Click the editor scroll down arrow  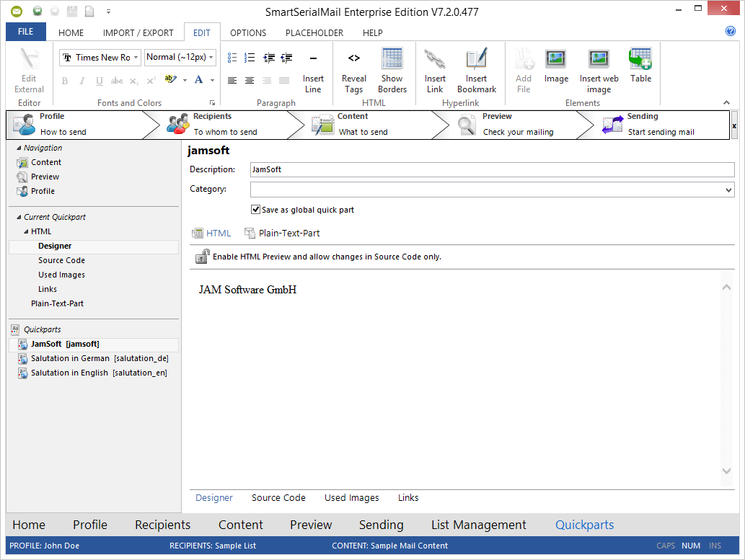point(726,471)
